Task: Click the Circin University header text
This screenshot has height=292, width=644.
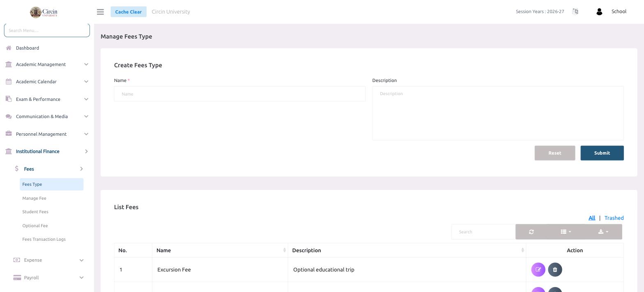Action: click(x=171, y=11)
